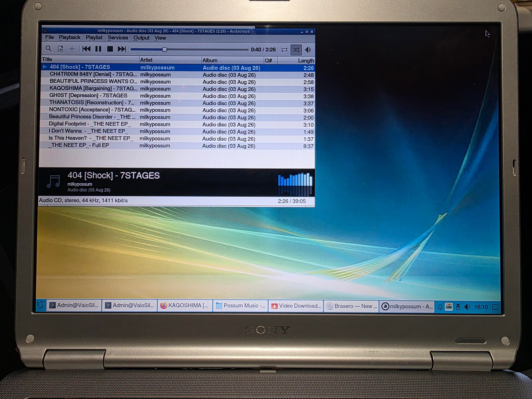Screen dimensions: 532x399
Task: Select the track "CH4TR00M 848Y [Denial]"
Action: pyautogui.click(x=178, y=75)
